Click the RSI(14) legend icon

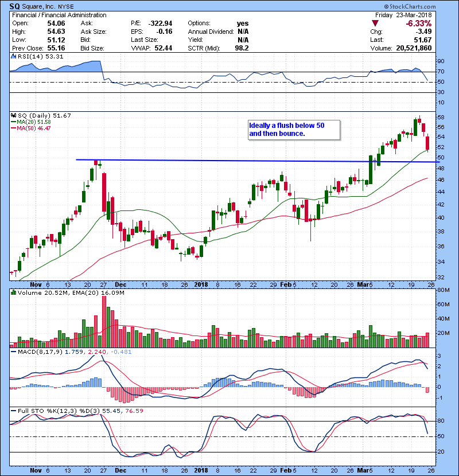[x=13, y=56]
